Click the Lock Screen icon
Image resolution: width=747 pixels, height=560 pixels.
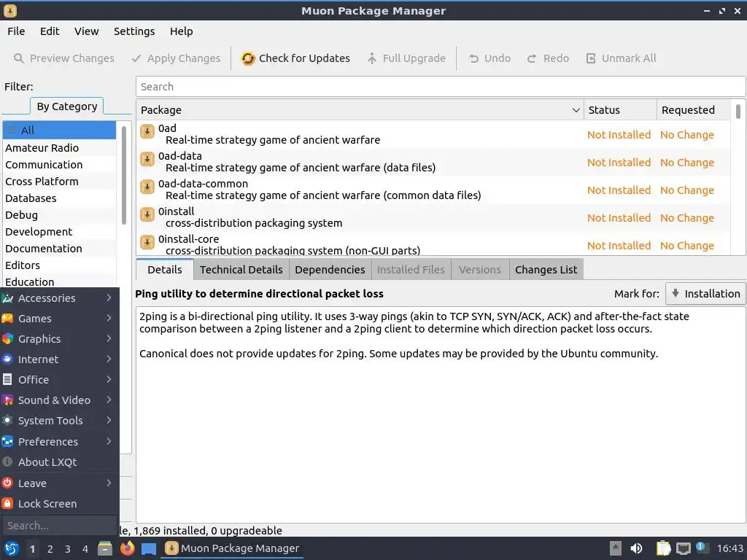[7, 503]
